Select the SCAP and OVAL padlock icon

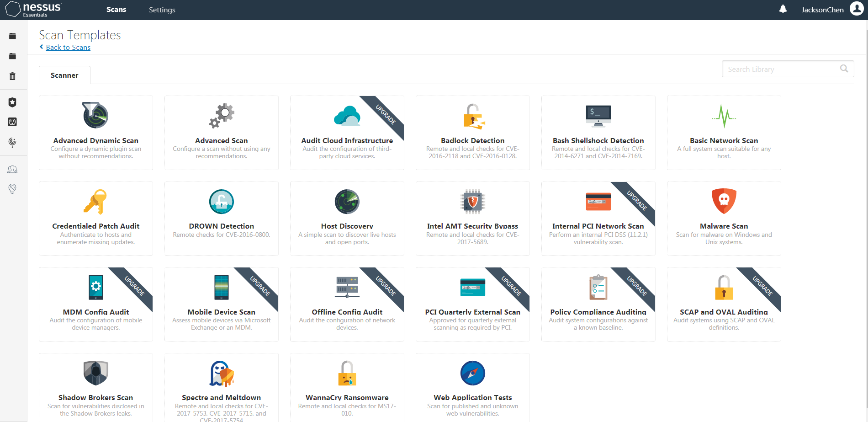724,287
